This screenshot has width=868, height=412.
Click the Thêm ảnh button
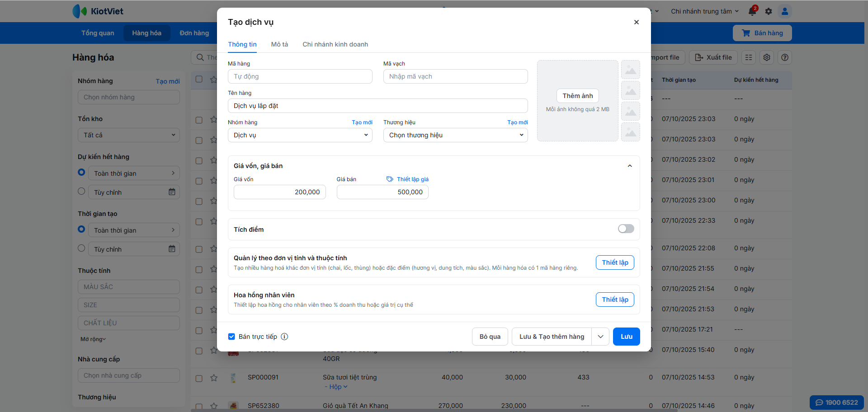[577, 96]
